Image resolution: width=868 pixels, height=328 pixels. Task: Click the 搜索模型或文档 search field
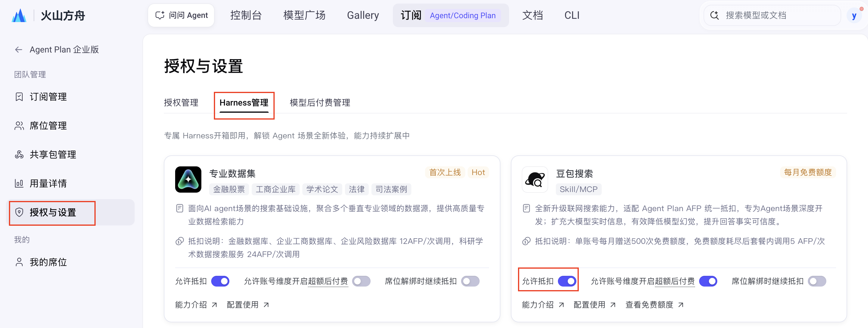tap(772, 16)
